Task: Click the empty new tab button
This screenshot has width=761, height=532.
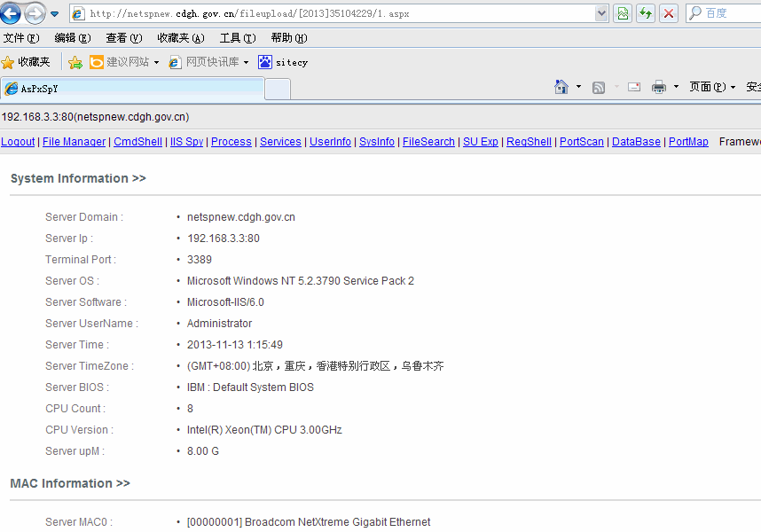Action: [x=278, y=90]
